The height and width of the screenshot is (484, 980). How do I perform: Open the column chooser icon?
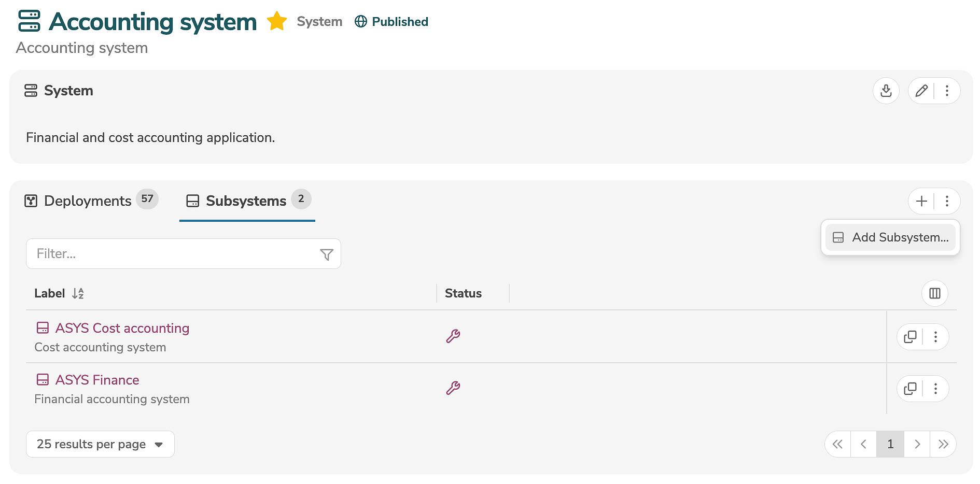point(934,293)
